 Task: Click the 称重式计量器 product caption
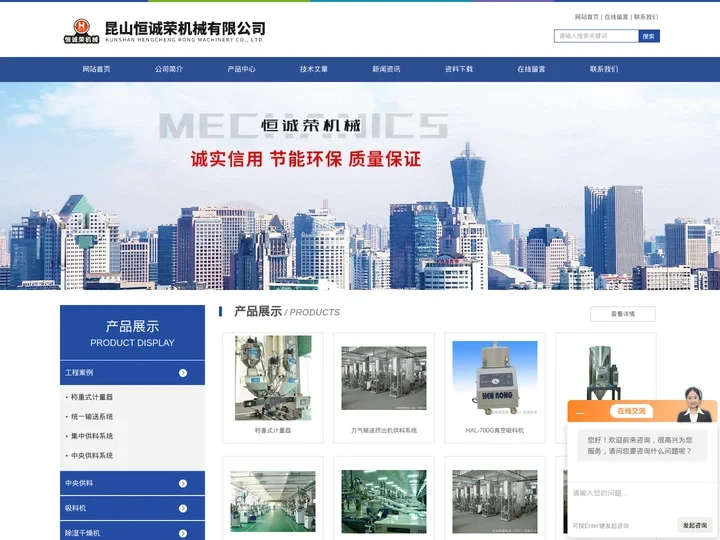[x=273, y=431]
